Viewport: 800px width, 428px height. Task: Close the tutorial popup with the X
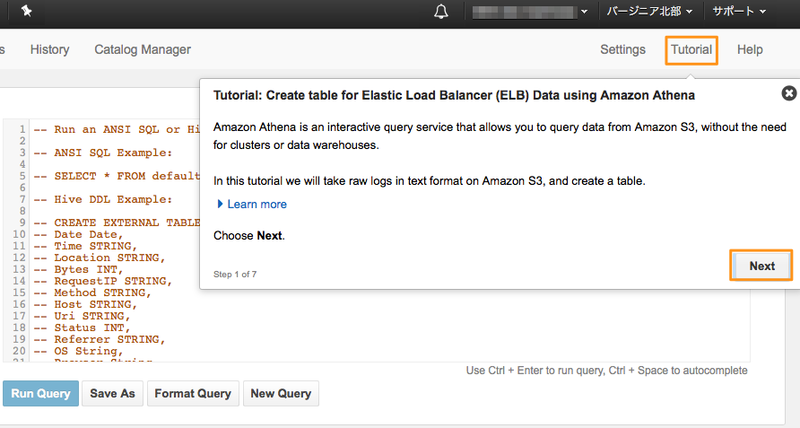(x=789, y=93)
